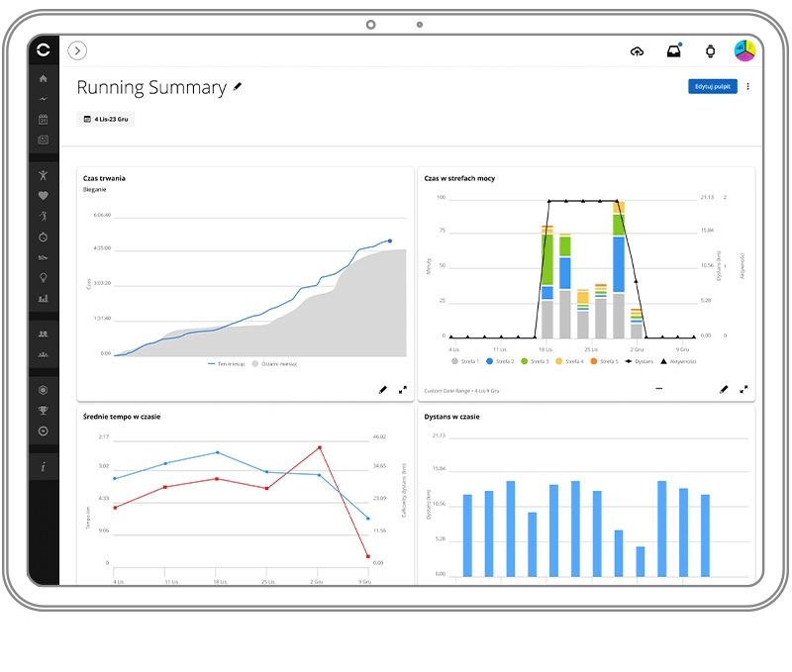Screen dimensions: 792x672
Task: Toggle the Strefa 5 legend series
Action: pos(604,361)
